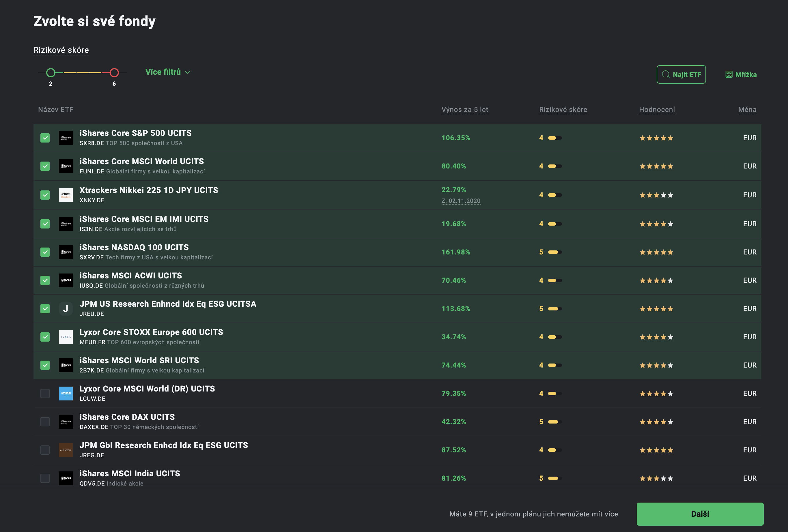Click the Amundi logo for Lyxor MSCI World
The height and width of the screenshot is (532, 788).
click(x=66, y=394)
